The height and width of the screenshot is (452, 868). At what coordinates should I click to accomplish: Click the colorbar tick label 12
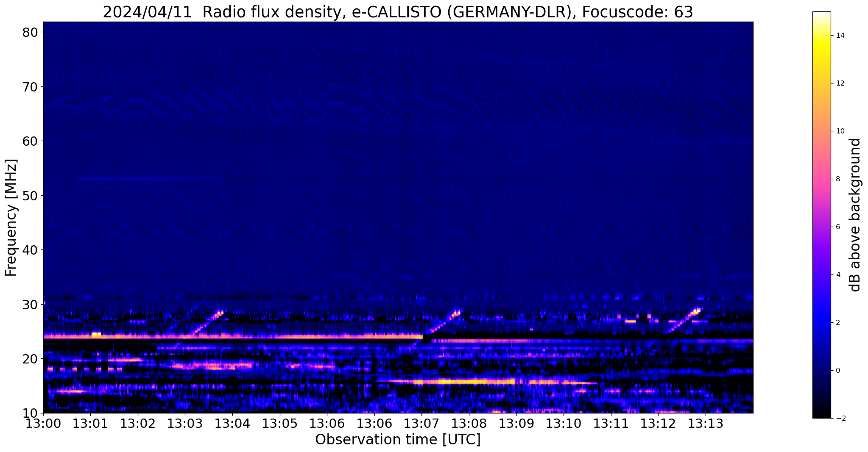click(840, 83)
